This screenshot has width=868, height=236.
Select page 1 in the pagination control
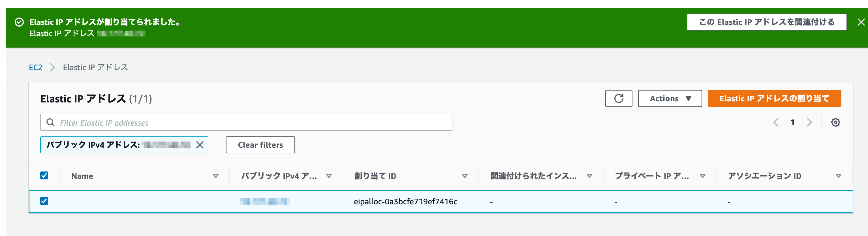click(792, 122)
